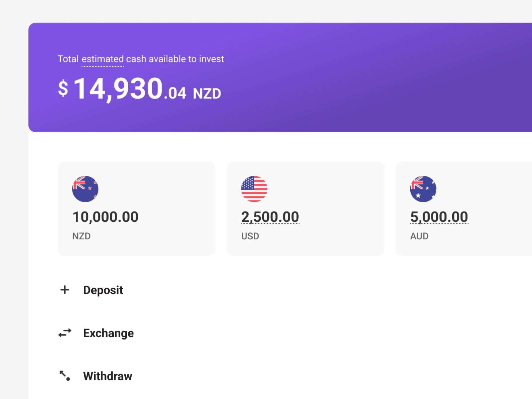This screenshot has width=532, height=399.
Task: Open the Withdraw option
Action: pos(108,376)
